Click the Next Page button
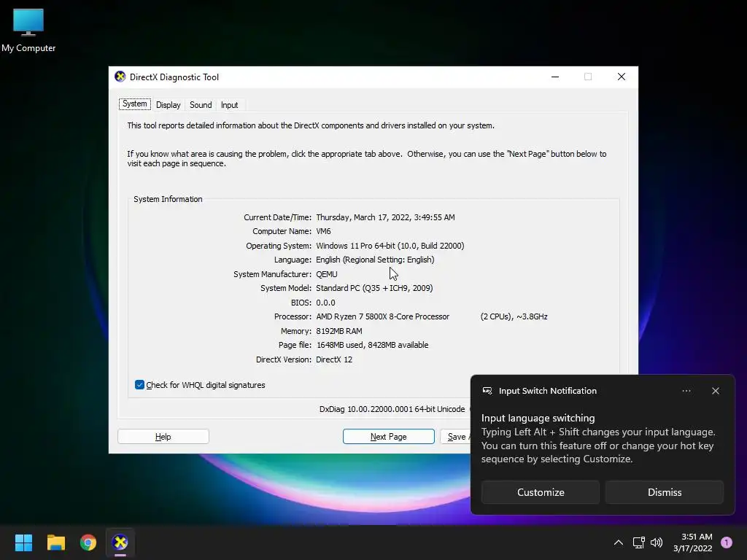Viewport: 747px width, 560px height. point(388,437)
